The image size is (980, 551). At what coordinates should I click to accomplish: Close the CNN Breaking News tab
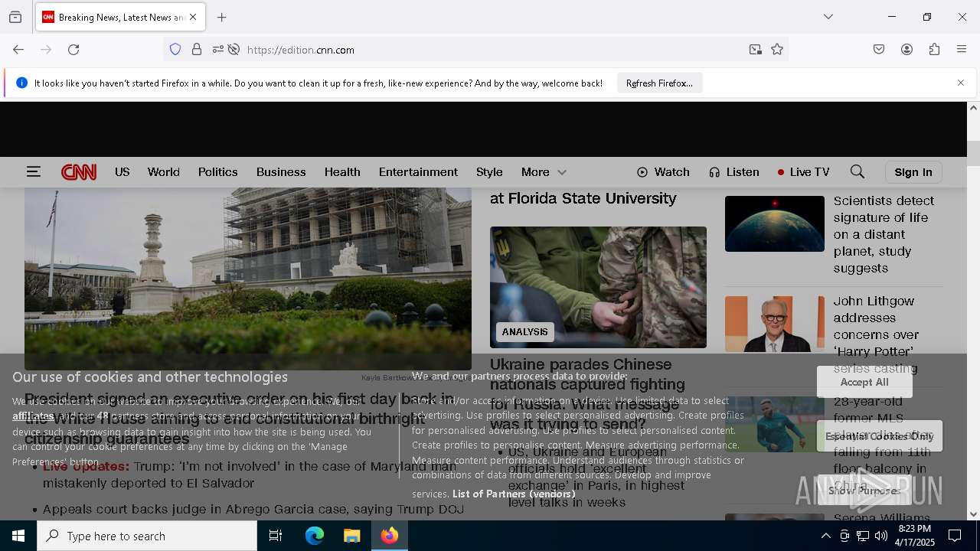(193, 17)
